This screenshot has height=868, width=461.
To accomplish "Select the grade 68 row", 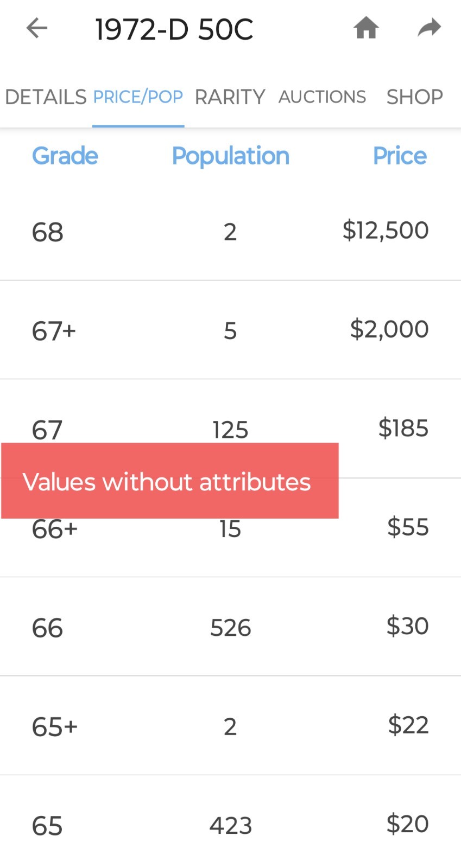I will tap(230, 231).
